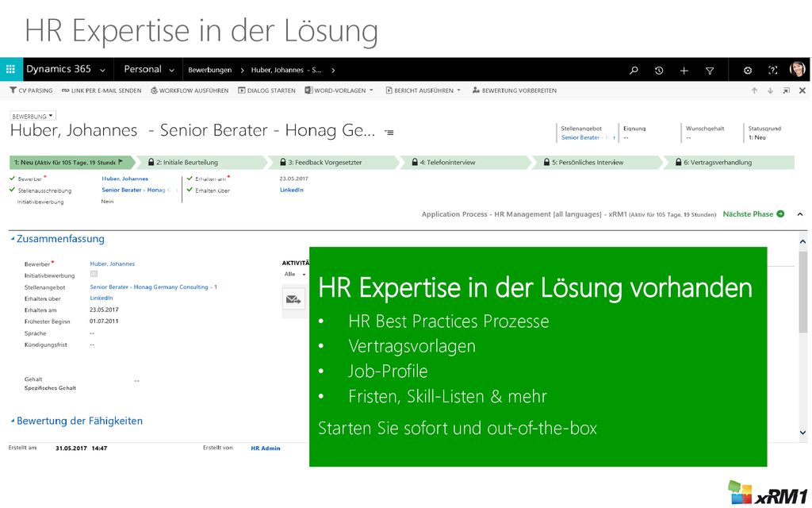Expand breadcrumb trailing chevron

point(333,70)
